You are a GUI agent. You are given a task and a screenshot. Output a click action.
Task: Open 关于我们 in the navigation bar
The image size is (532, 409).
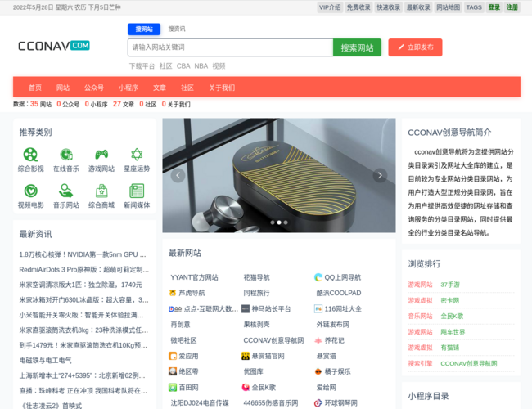(x=222, y=88)
